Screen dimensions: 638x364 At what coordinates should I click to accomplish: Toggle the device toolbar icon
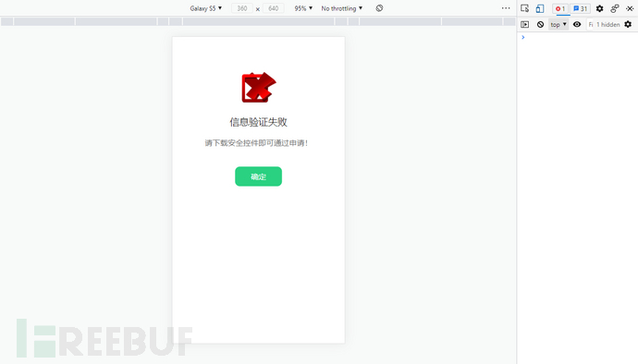click(540, 8)
